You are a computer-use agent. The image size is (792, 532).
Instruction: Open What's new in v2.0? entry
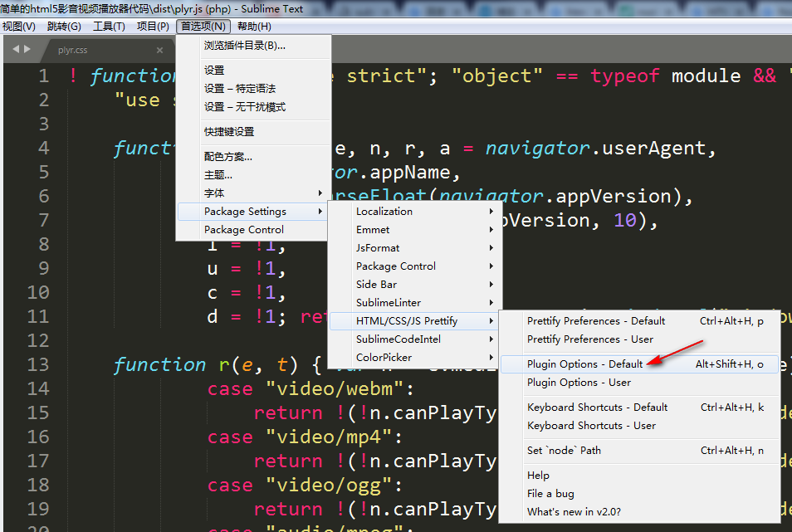[639, 511]
